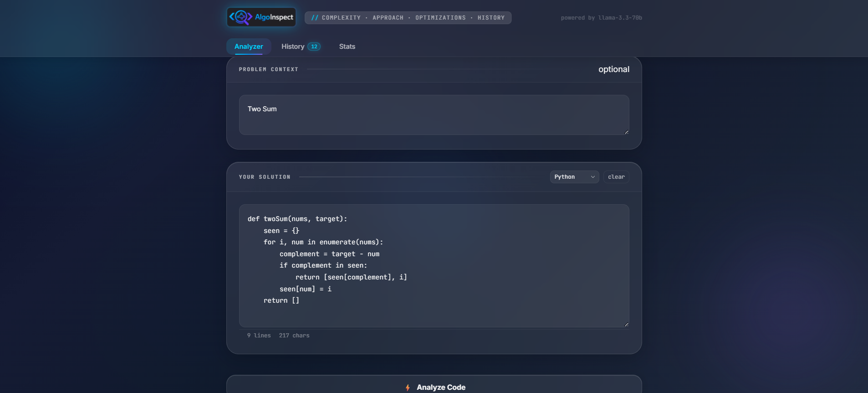Click the 'YOUR SOLUTION' heading
Image resolution: width=868 pixels, height=393 pixels.
(265, 177)
